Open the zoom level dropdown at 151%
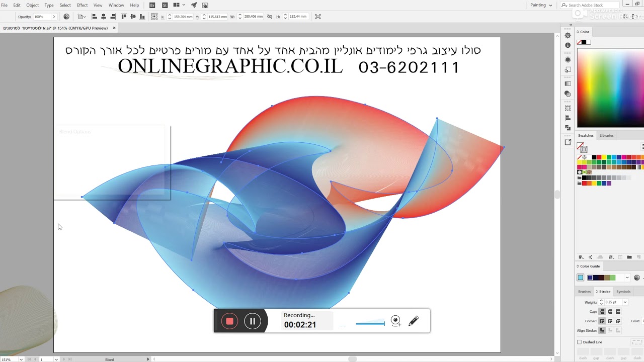 [21, 359]
